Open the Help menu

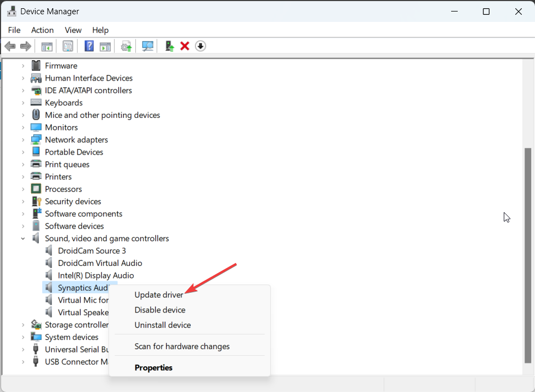tap(100, 30)
